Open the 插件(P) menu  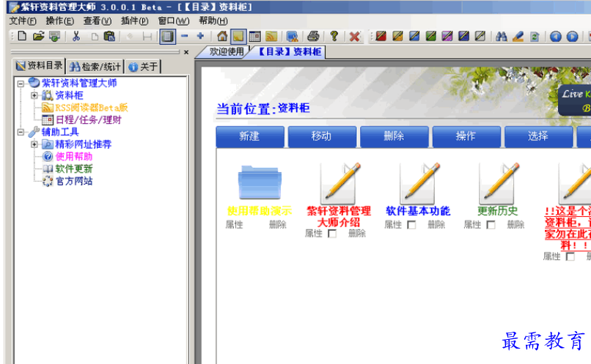(x=135, y=21)
